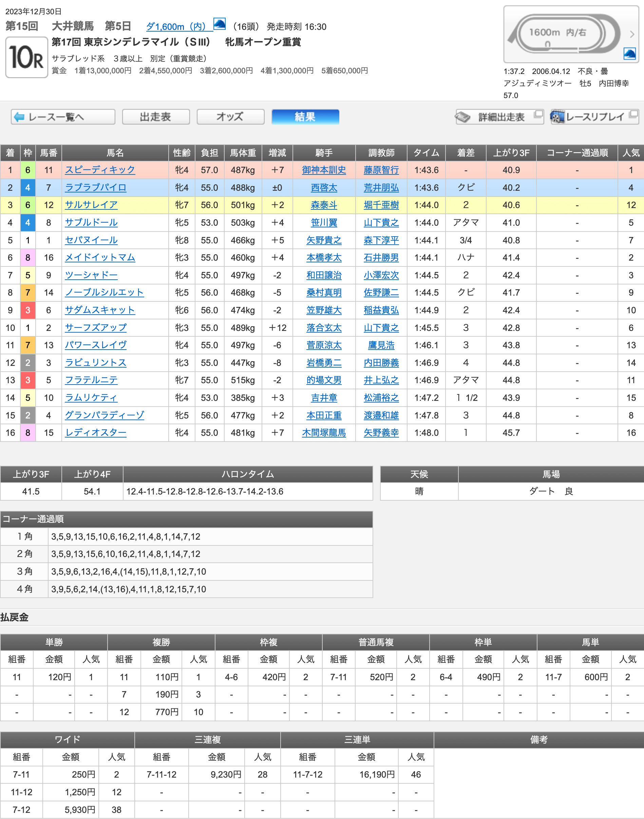644x819 pixels.
Task: Open trainer 鷹見浩 page
Action: click(381, 345)
